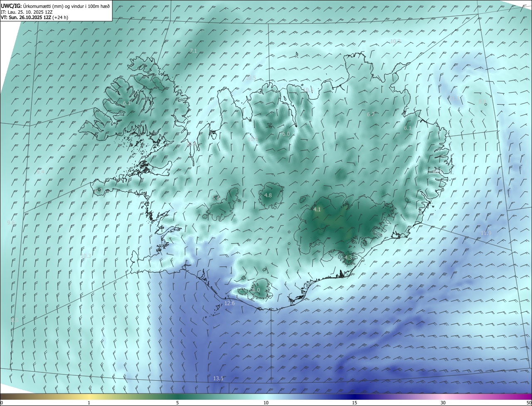This screenshot has height=406, width=532.
Task: Pick the magenta color at scale end 50
Action: [528, 397]
